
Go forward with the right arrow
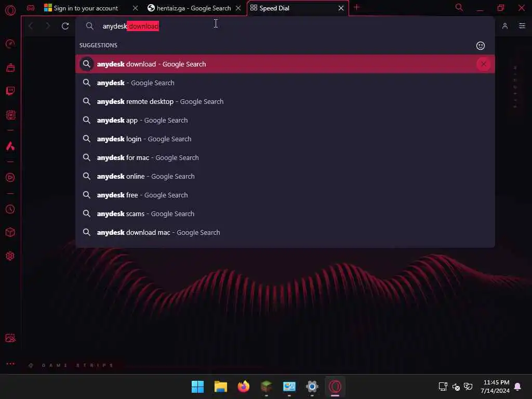pos(47,26)
